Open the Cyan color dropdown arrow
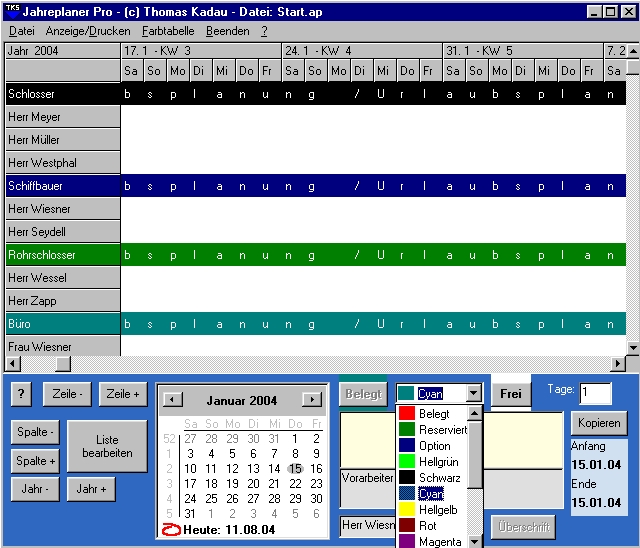Viewport: 640px width, 548px height. [474, 394]
